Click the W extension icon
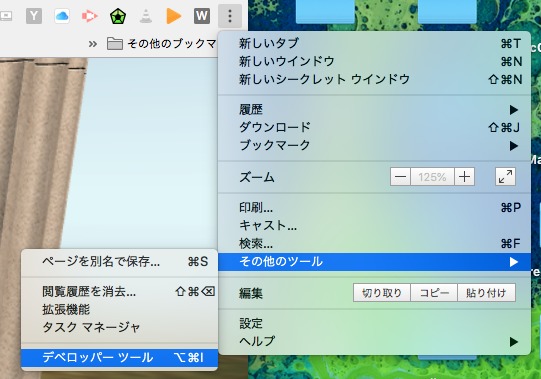The height and width of the screenshot is (379, 541). [202, 16]
